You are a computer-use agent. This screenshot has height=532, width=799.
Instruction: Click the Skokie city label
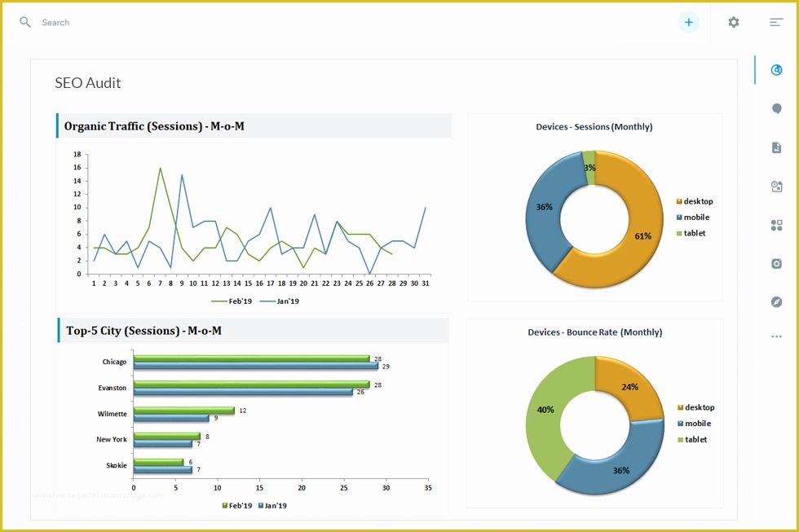[116, 465]
